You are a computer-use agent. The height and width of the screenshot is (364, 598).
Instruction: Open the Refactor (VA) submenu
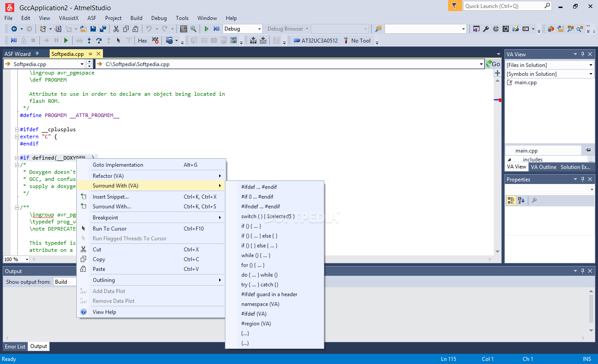click(151, 176)
